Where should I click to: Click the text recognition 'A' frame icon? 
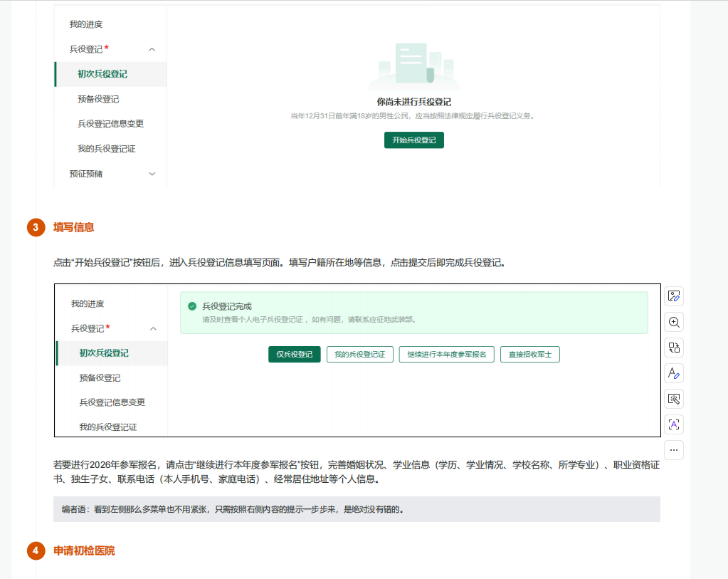[673, 424]
